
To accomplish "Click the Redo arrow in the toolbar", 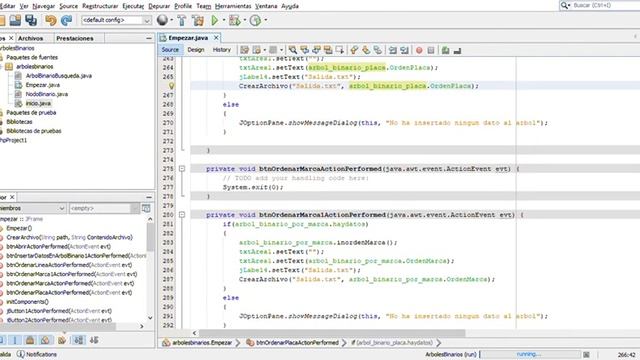I will tap(66, 20).
